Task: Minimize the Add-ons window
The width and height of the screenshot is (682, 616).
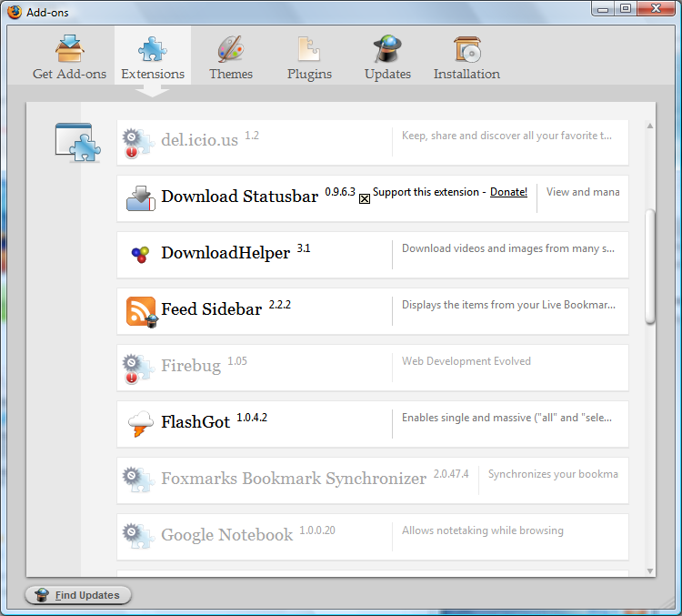Action: [603, 9]
